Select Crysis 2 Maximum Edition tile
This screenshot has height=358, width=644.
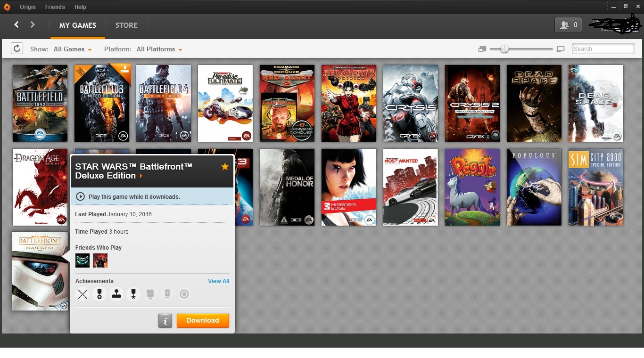pos(472,103)
